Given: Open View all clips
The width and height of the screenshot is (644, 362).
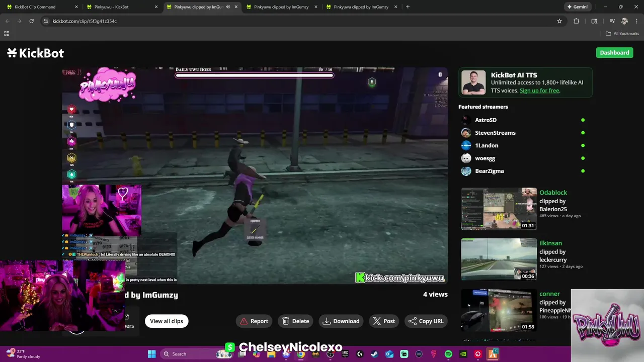Looking at the screenshot, I should 167,321.
